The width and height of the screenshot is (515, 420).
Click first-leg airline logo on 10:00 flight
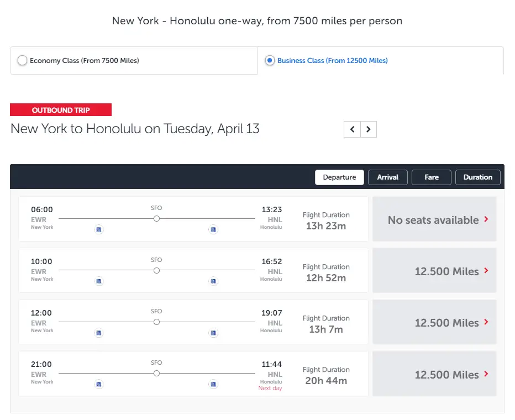[x=99, y=281]
